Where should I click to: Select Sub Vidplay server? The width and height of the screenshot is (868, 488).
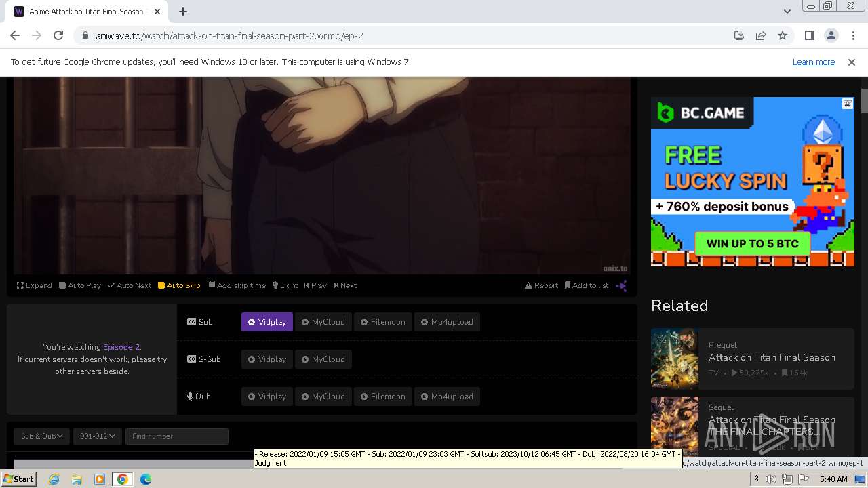[x=267, y=322]
